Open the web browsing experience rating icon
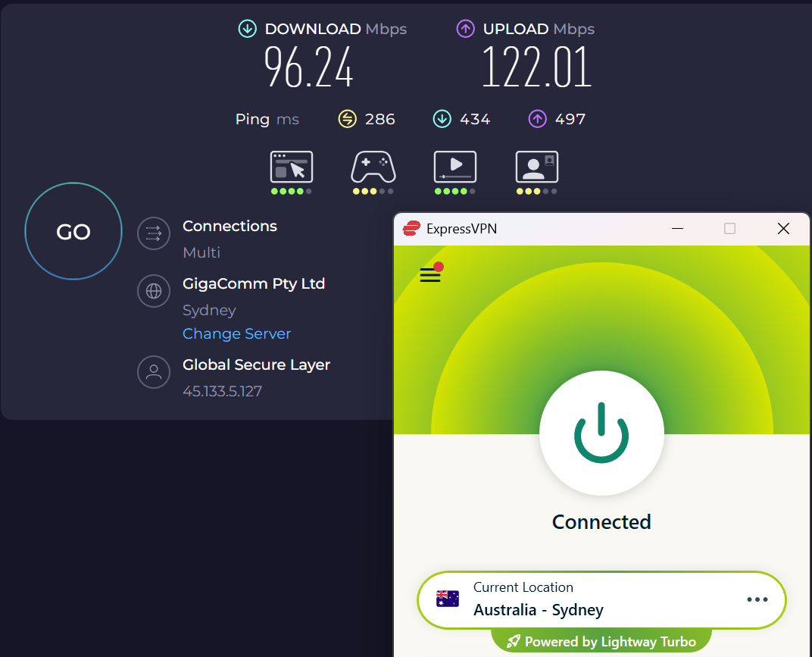The width and height of the screenshot is (812, 657). 292,167
